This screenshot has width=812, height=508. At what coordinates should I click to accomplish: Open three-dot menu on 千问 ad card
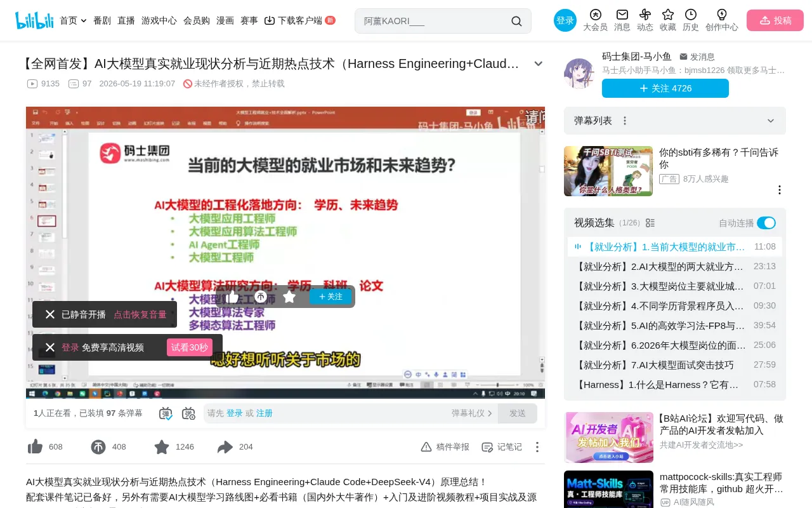(x=780, y=190)
